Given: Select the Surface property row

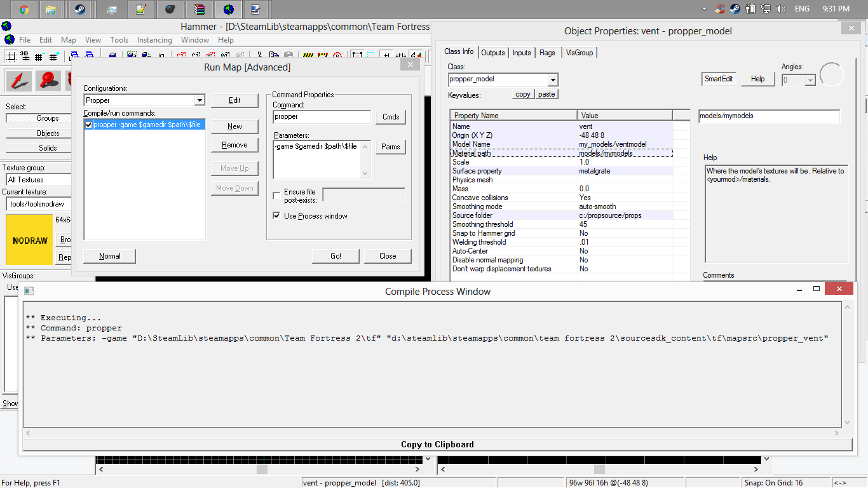Looking at the screenshot, I should [x=562, y=171].
